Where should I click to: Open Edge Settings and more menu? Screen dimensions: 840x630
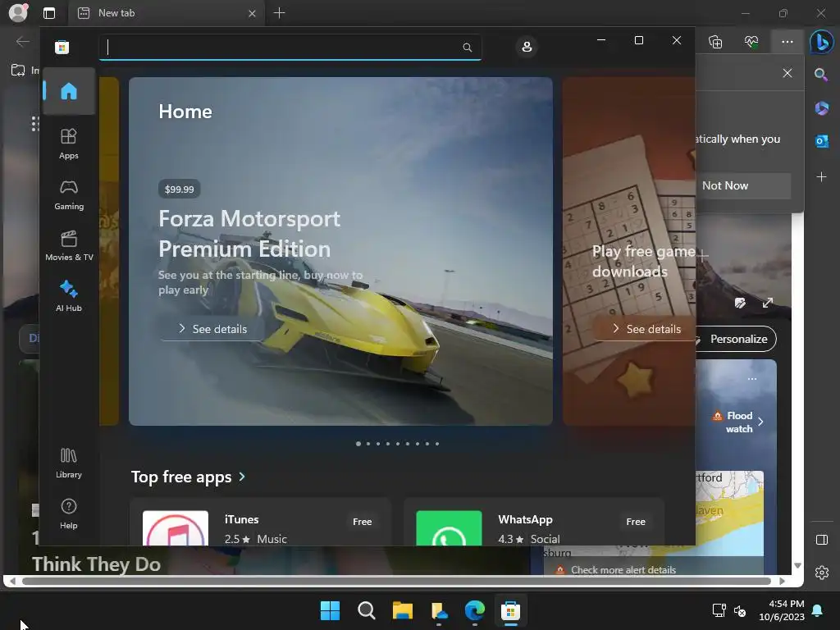coord(787,42)
